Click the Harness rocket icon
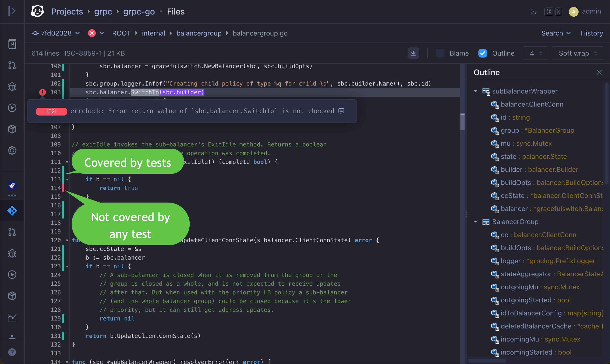The height and width of the screenshot is (364, 610). pos(12,186)
